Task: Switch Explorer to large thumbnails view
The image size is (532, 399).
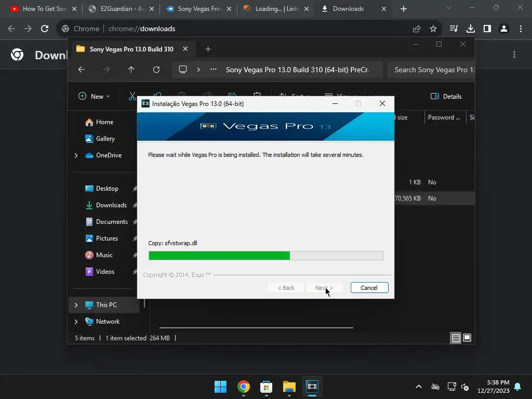Action: (467, 338)
